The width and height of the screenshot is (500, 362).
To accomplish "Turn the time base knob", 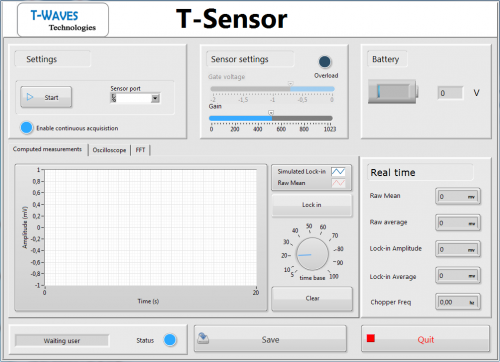I will tap(312, 254).
